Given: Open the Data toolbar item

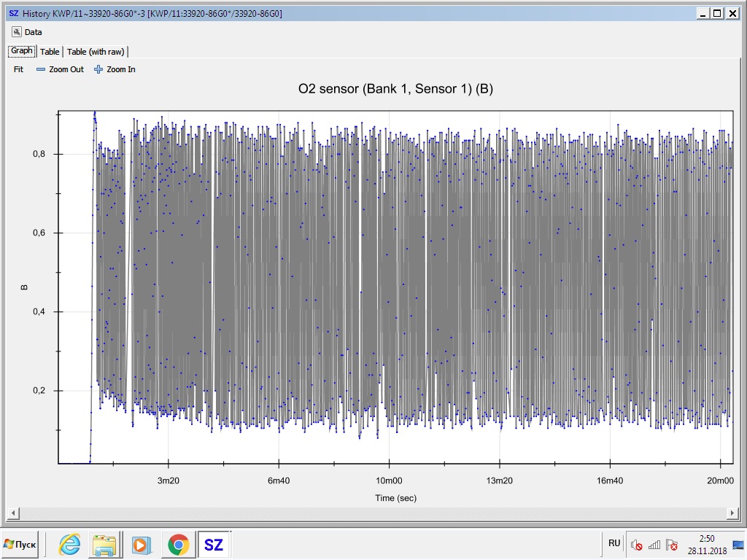Looking at the screenshot, I should (x=27, y=32).
